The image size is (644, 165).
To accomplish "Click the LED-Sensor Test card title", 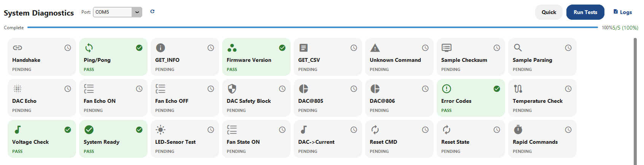I will coord(175,142).
